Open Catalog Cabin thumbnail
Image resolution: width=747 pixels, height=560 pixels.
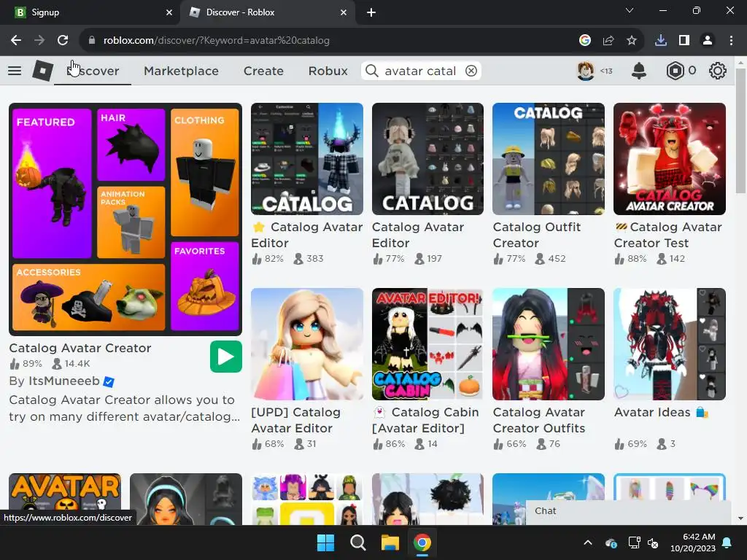click(x=427, y=344)
